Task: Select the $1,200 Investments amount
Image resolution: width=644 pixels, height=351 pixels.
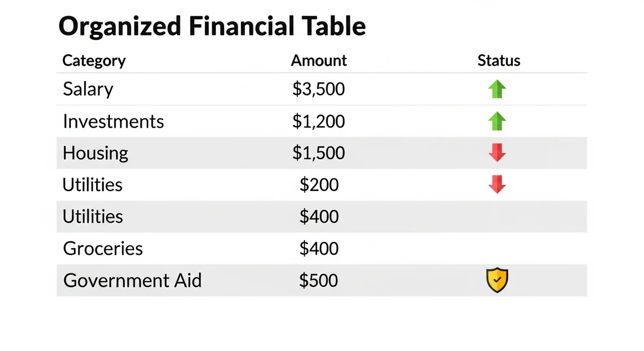Action: [x=318, y=122]
